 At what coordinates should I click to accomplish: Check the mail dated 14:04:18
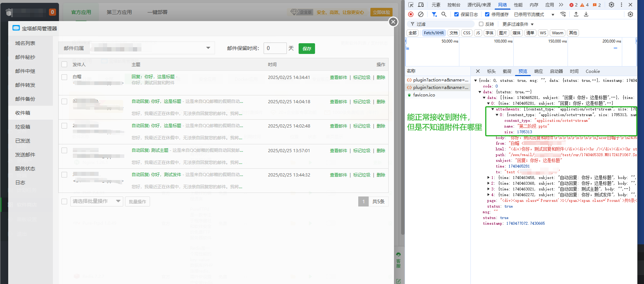tap(64, 101)
